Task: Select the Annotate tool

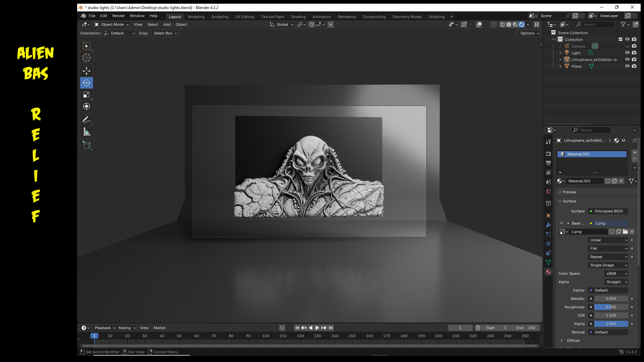Action: pos(87,120)
